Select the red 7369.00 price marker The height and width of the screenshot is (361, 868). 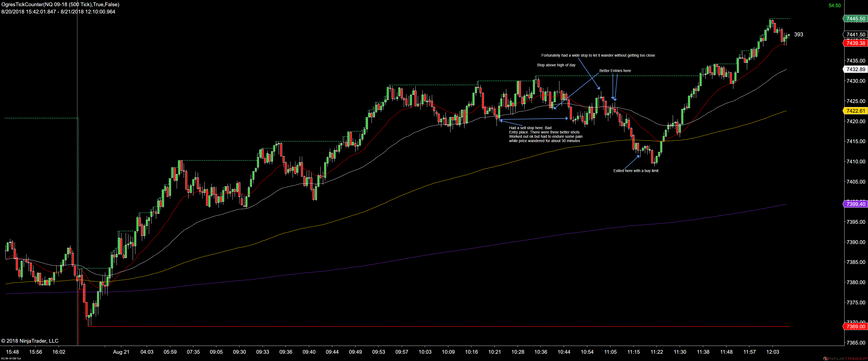[x=855, y=326]
